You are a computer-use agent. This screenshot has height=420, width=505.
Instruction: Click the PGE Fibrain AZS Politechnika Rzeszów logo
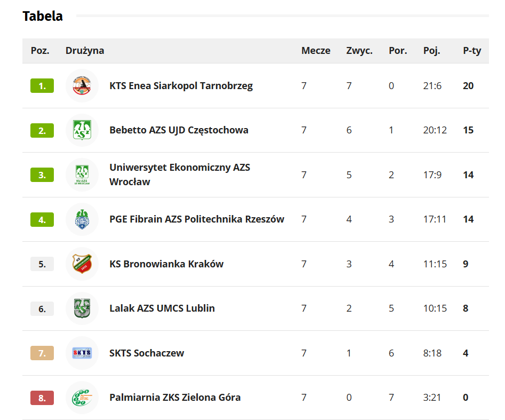coord(82,219)
